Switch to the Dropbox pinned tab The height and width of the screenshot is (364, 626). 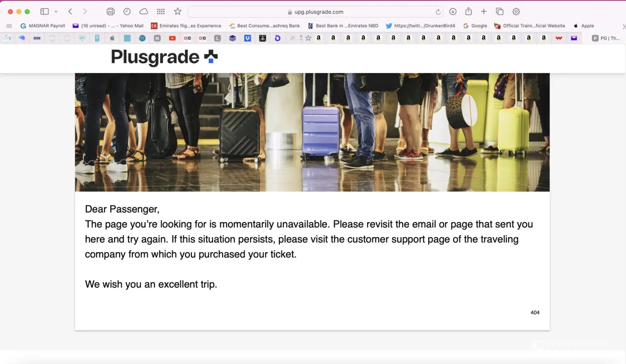tap(247, 38)
